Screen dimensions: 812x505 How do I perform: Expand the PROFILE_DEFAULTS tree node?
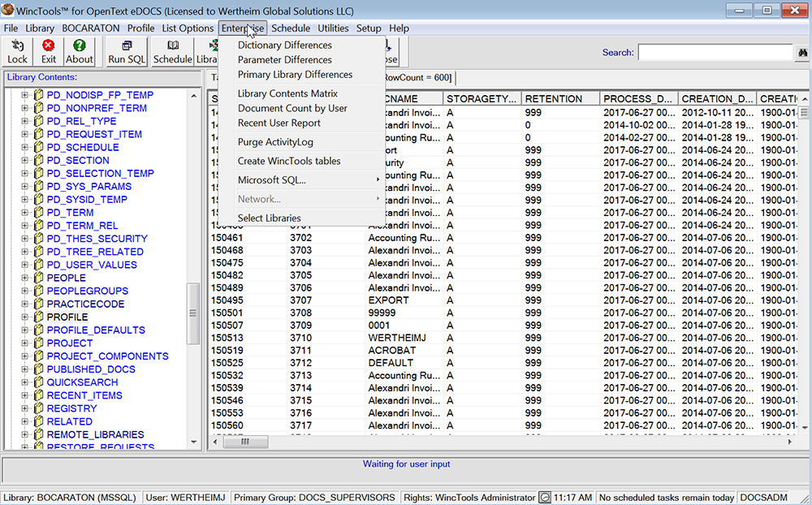pos(24,330)
